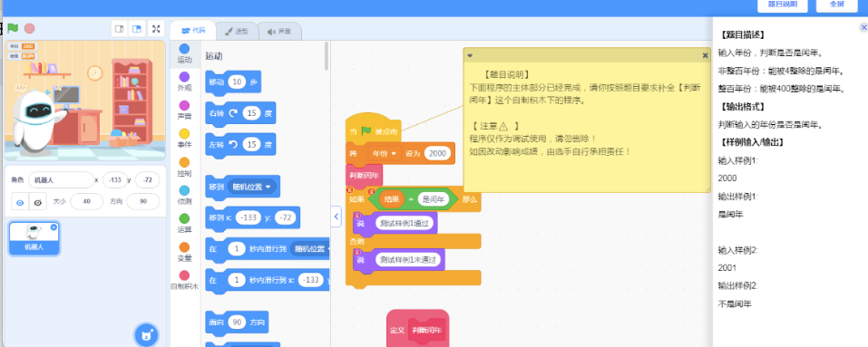Click the 右转 15 度 block rotate icon
The image size is (868, 347).
tap(233, 112)
